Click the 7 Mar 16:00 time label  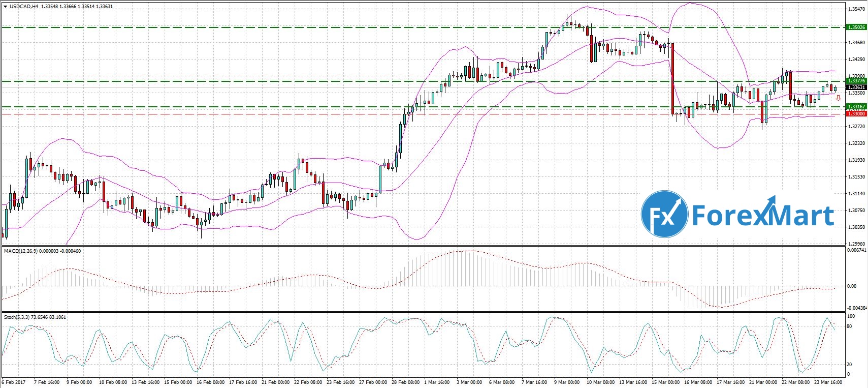pyautogui.click(x=533, y=382)
